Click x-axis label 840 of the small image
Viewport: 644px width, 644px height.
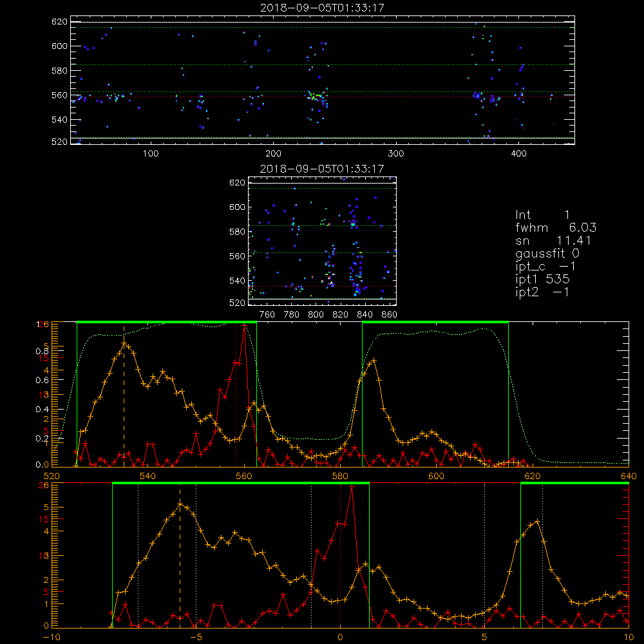365,315
